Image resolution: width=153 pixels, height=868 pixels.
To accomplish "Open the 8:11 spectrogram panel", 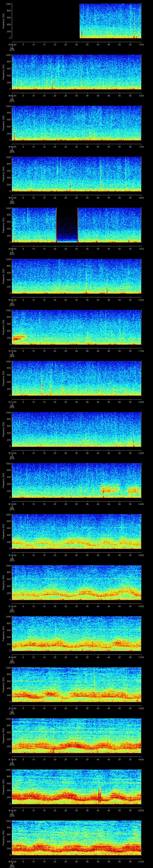I will (x=77, y=378).
